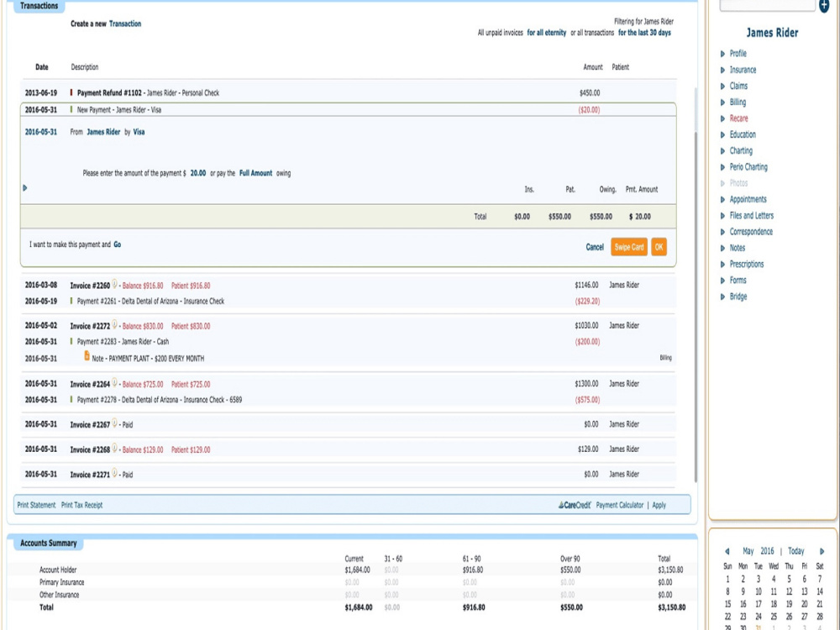This screenshot has height=630, width=840.
Task: Pay the Full Amount owing
Action: pos(255,173)
